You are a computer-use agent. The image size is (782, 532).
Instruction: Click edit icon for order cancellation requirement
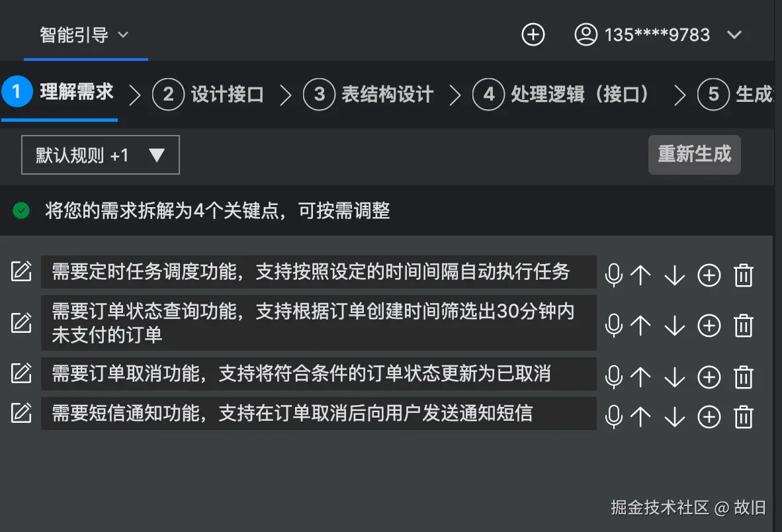[21, 373]
